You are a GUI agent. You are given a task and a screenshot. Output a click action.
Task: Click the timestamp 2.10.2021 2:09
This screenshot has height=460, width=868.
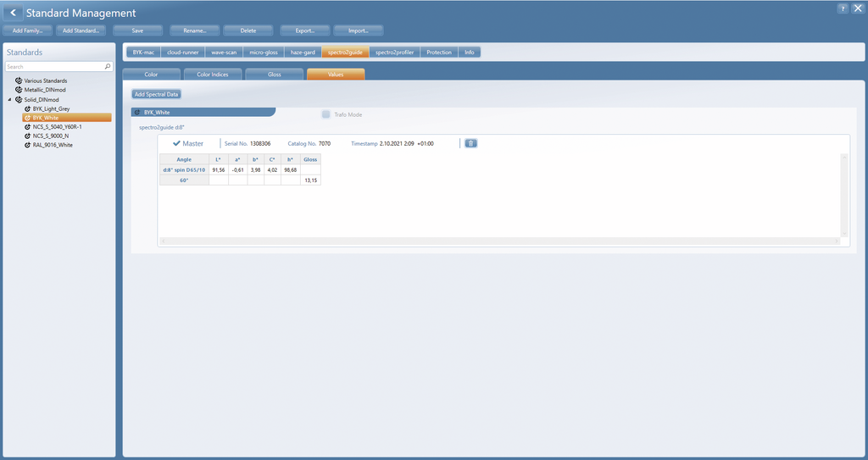(397, 143)
